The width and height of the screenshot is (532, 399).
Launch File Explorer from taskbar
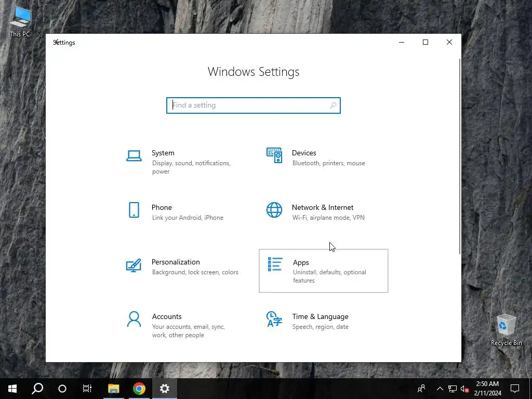pos(114,389)
